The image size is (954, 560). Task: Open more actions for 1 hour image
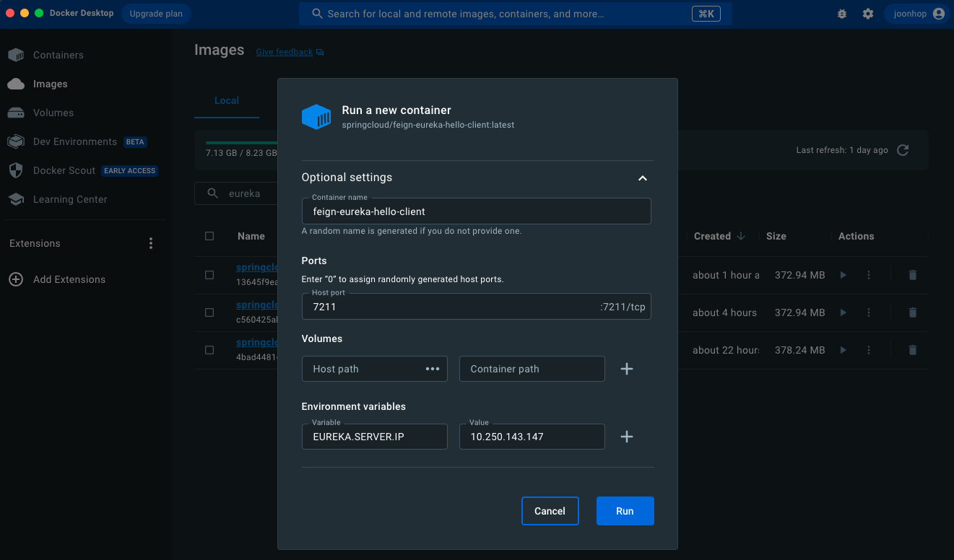(869, 275)
